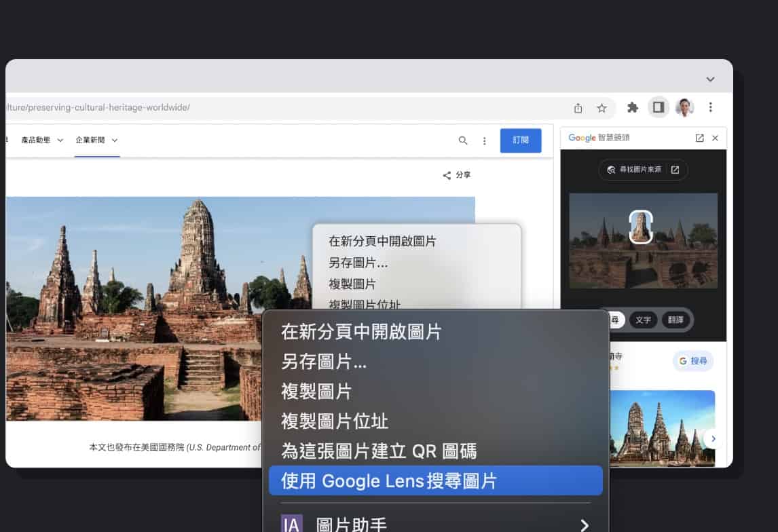Click the search magnifier on the blog header
Viewport: 778px width, 532px height.
pyautogui.click(x=463, y=140)
